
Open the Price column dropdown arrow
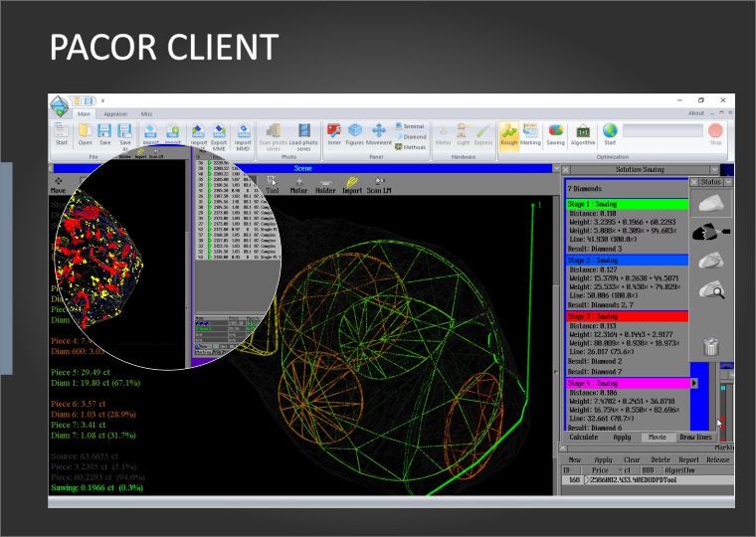(620, 470)
